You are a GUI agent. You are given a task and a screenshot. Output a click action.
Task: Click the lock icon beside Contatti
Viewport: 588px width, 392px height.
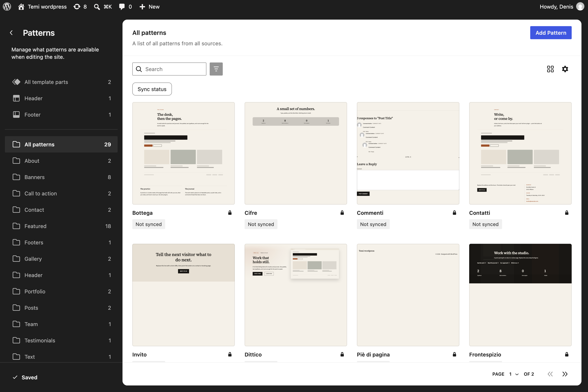(567, 213)
